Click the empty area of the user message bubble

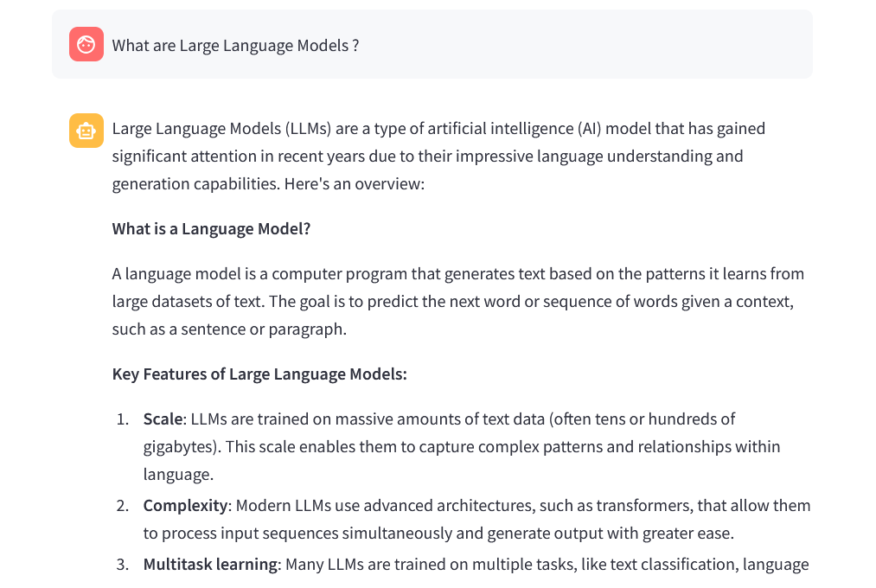pos(586,44)
